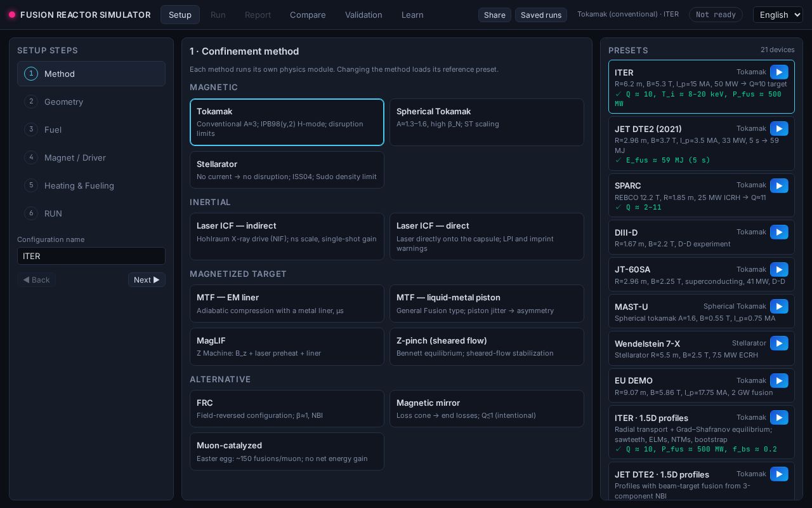Load ITER · 1.5D profiles play button
Image resolution: width=812 pixels, height=508 pixels.
(779, 418)
